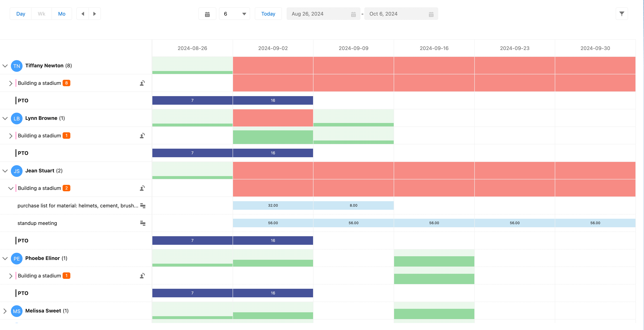Edit the Oct 6, 2024 end date field
644x330 pixels.
coord(401,14)
